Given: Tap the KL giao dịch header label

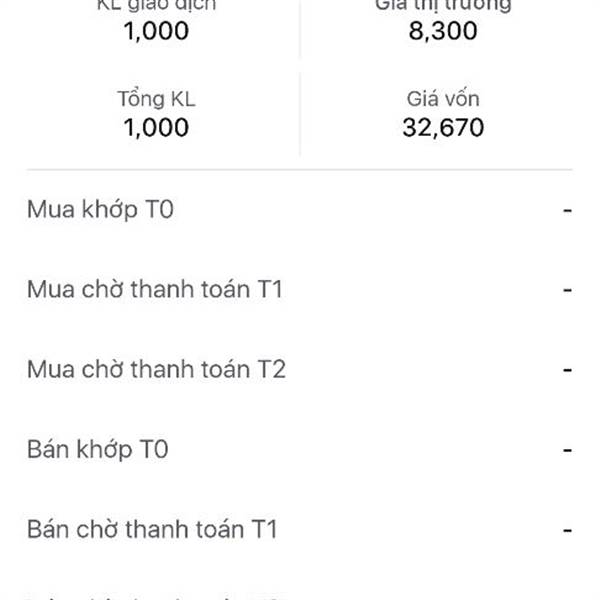Looking at the screenshot, I should 156,6.
